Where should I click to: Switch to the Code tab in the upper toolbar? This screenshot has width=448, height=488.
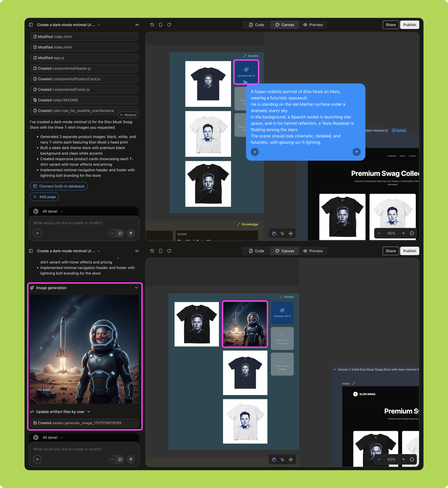point(256,25)
